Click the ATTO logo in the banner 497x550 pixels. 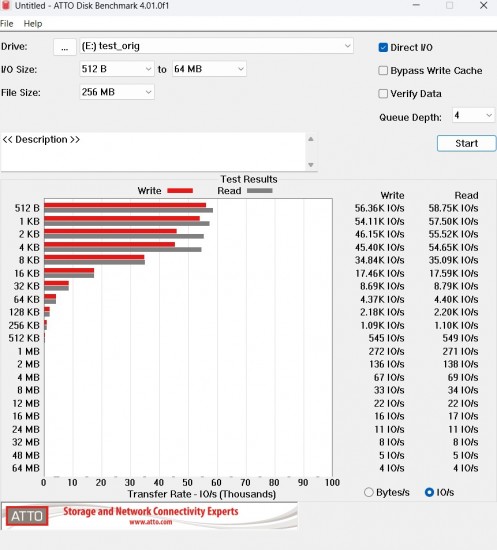(27, 516)
